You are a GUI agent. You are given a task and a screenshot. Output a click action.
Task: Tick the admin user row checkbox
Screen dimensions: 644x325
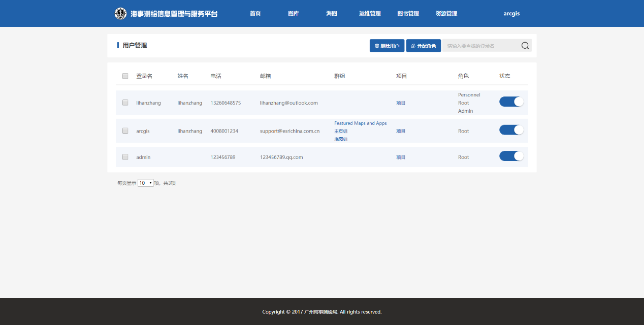coord(125,157)
